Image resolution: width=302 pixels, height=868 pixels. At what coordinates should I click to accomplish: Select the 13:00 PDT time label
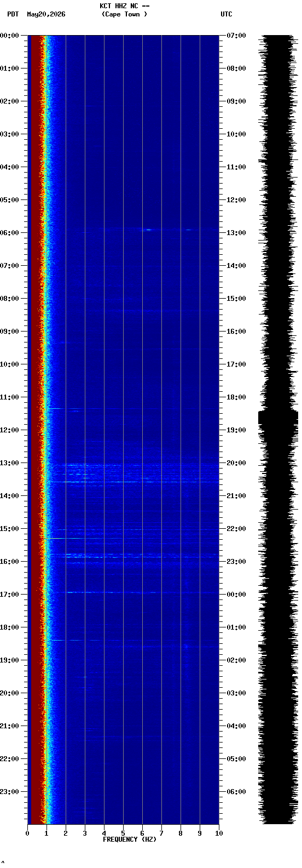9,463
